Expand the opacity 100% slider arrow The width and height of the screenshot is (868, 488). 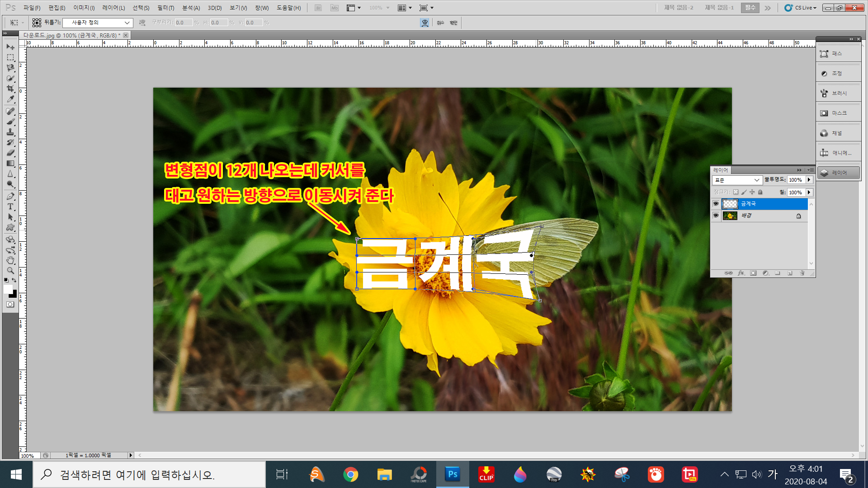tap(809, 180)
